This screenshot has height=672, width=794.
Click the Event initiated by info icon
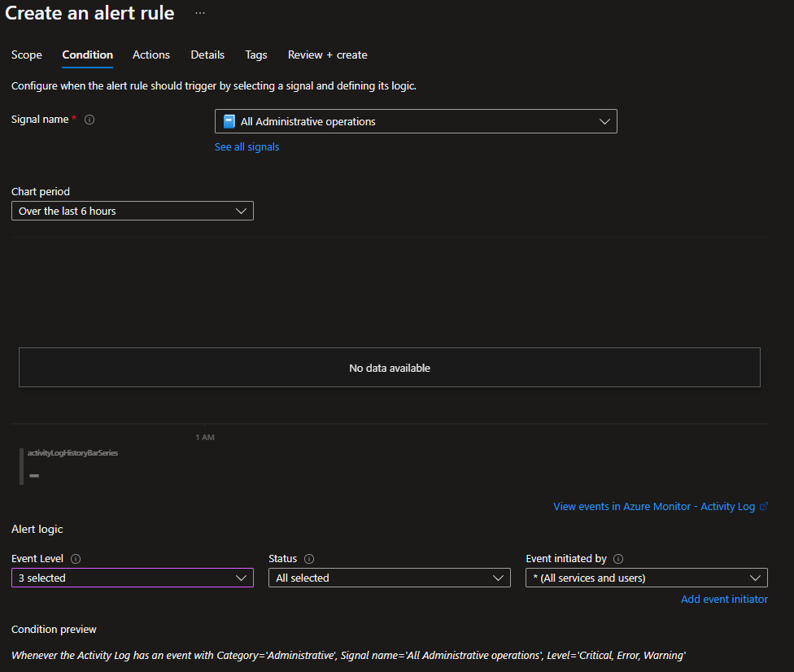tap(618, 559)
